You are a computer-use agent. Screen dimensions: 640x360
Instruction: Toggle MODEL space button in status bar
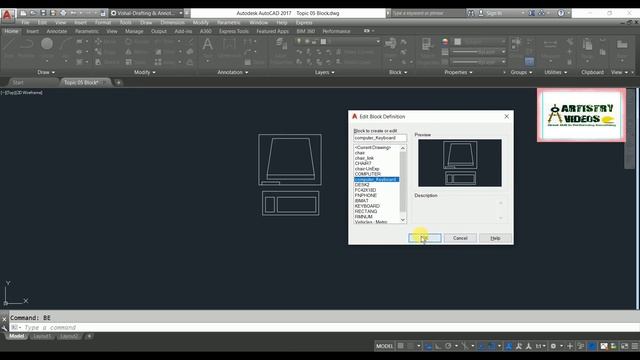(x=384, y=346)
